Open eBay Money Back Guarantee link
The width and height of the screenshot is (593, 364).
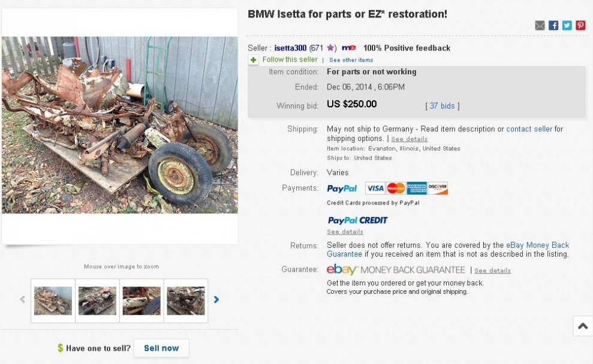[x=537, y=245]
